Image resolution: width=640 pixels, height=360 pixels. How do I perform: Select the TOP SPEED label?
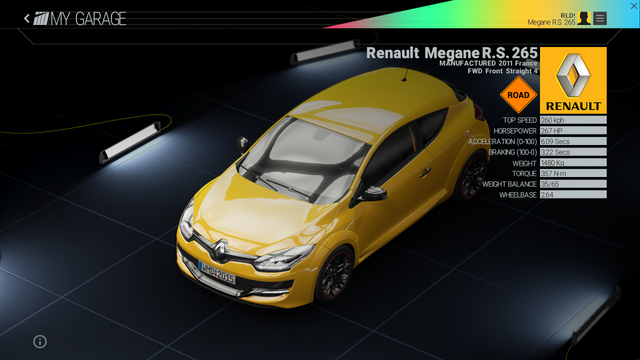pyautogui.click(x=520, y=120)
